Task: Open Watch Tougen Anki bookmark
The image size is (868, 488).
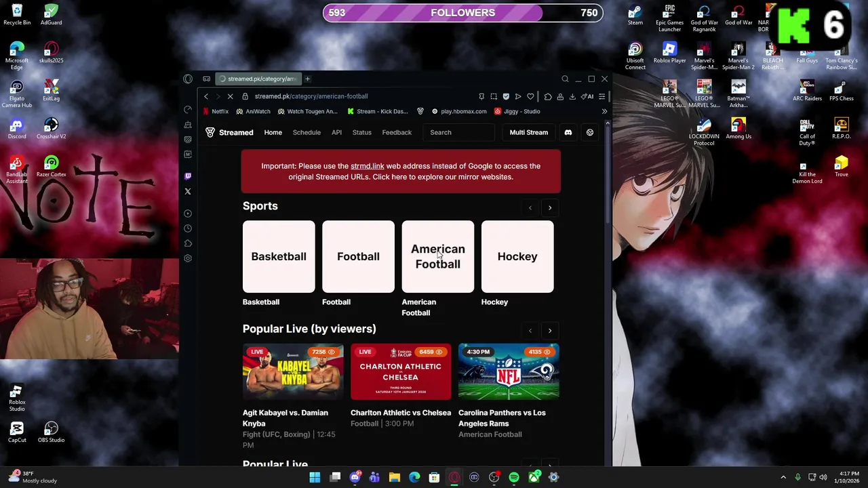Action: (x=307, y=111)
